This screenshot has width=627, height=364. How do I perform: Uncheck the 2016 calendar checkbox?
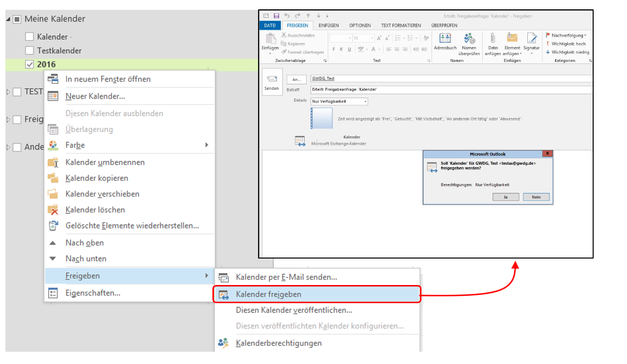29,64
